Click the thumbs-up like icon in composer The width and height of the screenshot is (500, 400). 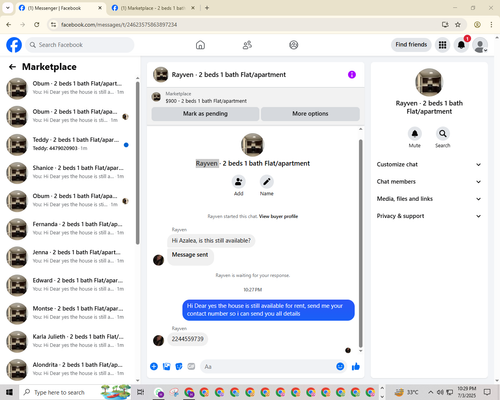click(356, 367)
